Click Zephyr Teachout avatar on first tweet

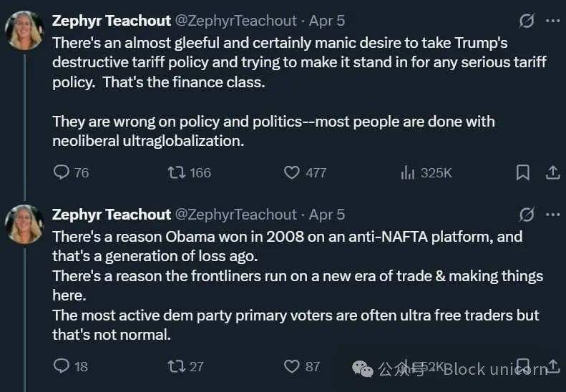click(x=24, y=30)
